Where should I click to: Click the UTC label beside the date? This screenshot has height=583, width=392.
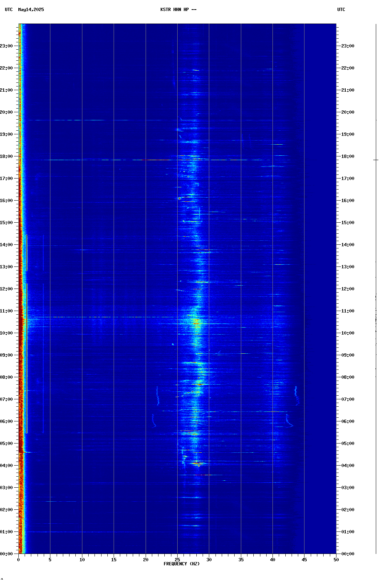[x=9, y=10]
